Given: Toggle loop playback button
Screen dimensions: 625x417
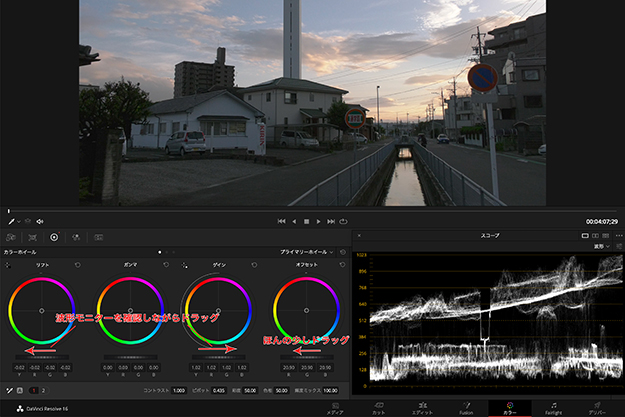Looking at the screenshot, I should (344, 220).
